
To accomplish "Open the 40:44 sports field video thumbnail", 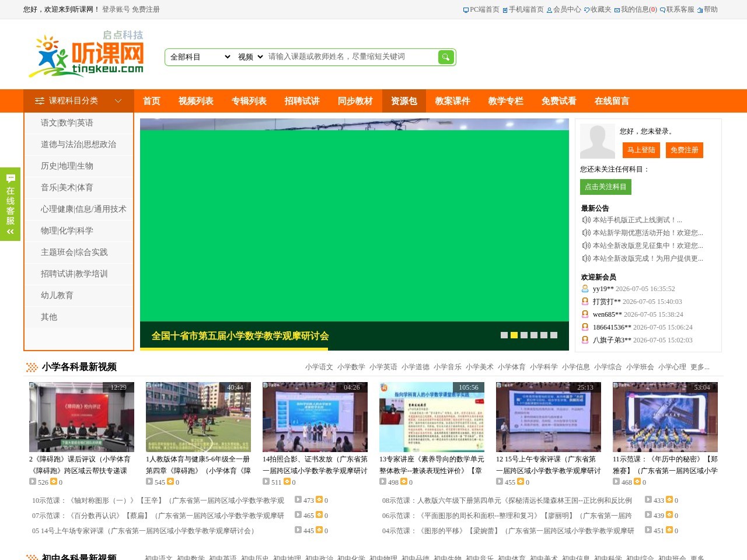I will (x=198, y=417).
